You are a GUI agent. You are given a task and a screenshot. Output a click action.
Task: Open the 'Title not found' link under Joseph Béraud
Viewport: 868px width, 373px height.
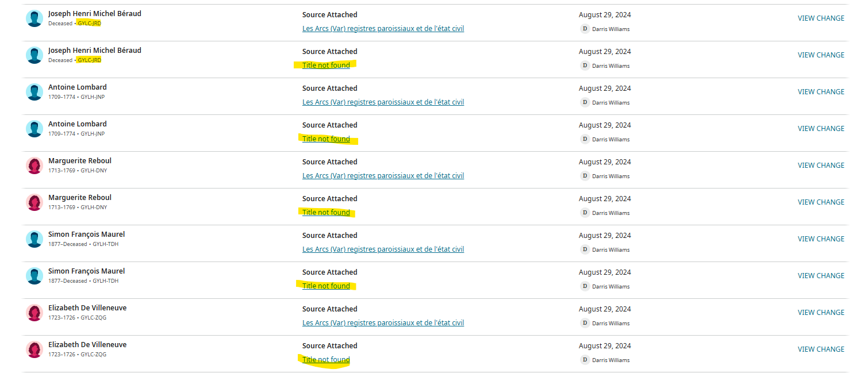click(326, 66)
